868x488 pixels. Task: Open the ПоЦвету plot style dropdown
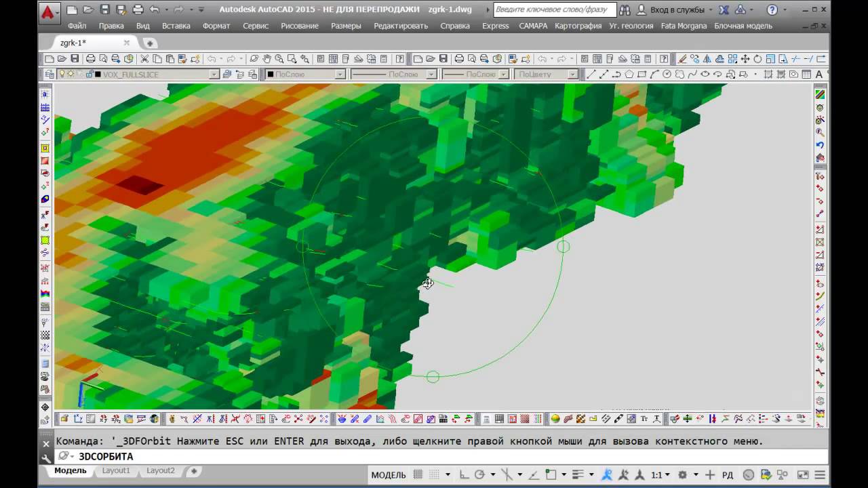coord(573,75)
